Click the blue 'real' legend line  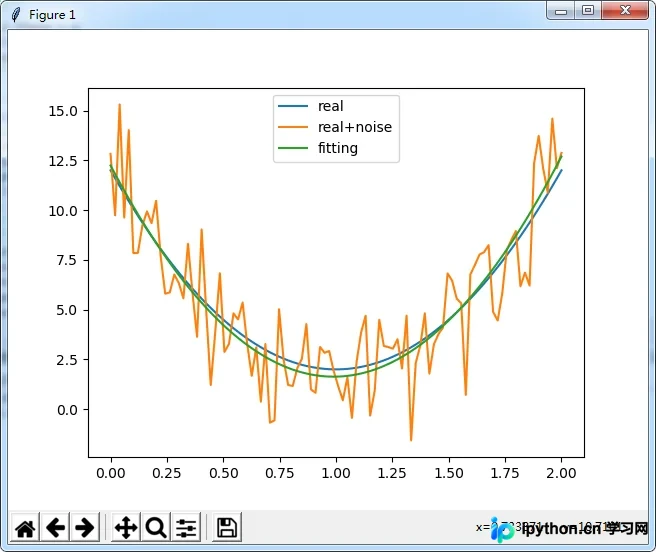coord(293,106)
